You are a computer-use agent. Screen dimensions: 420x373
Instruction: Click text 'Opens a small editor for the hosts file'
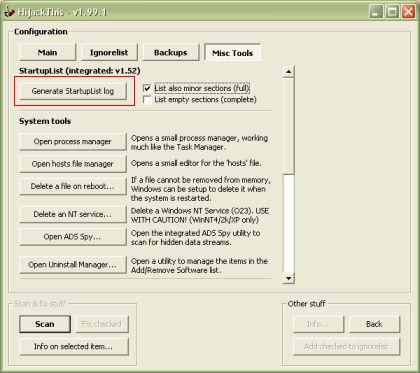point(196,164)
